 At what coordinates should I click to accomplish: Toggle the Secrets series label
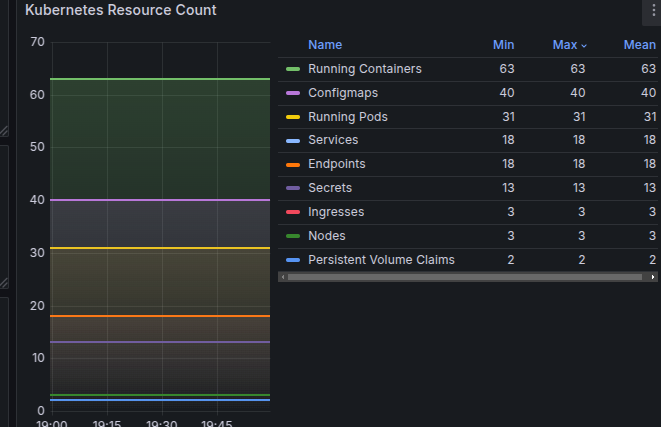pyautogui.click(x=330, y=188)
